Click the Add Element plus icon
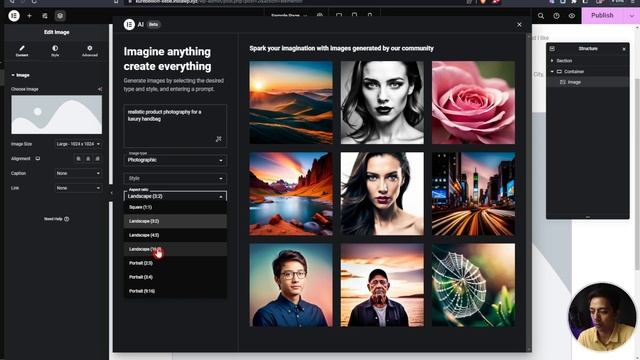 (x=29, y=16)
